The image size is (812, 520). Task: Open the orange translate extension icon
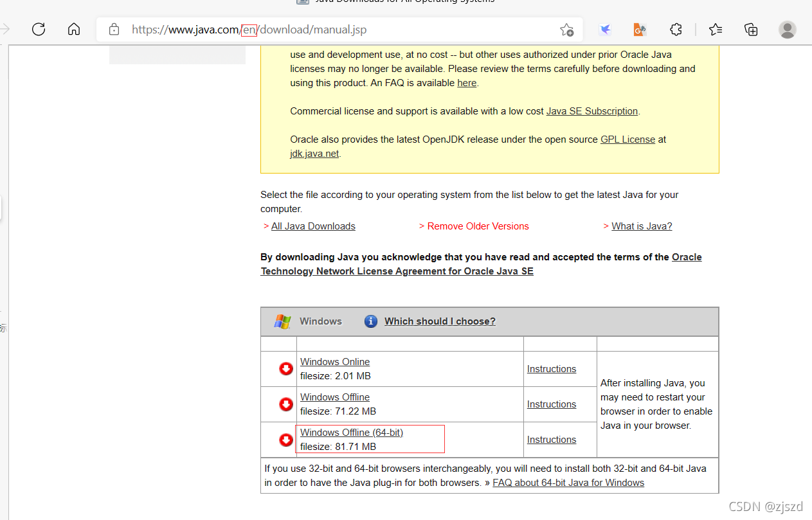(x=640, y=29)
